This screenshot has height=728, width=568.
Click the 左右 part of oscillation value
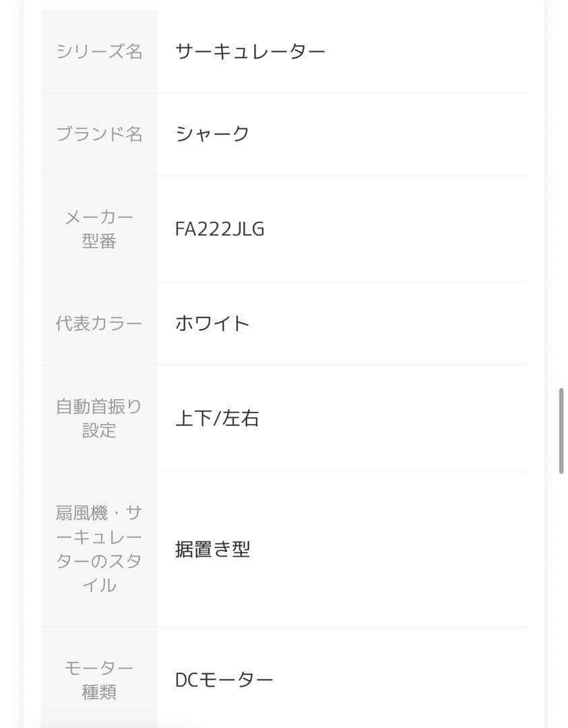coord(241,419)
